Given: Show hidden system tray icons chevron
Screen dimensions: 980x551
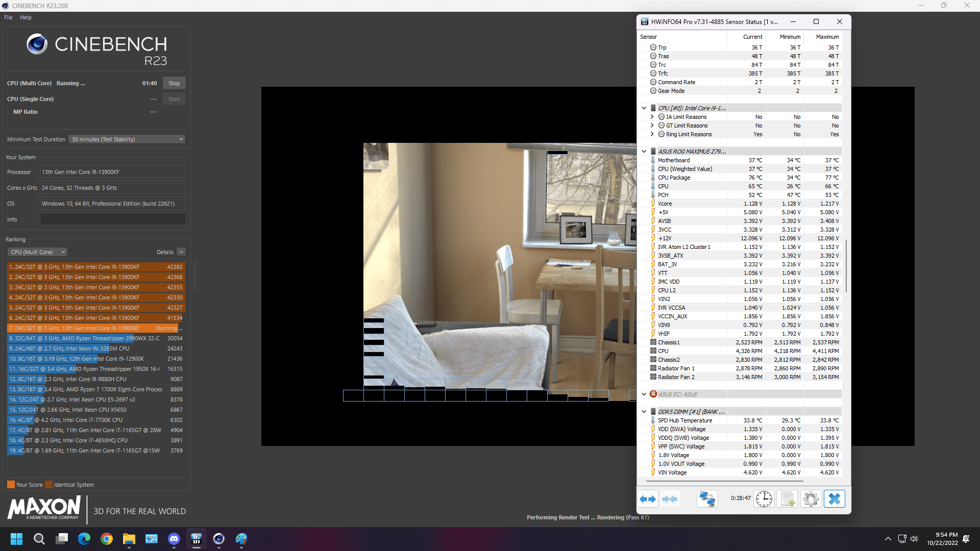Looking at the screenshot, I should (x=888, y=539).
